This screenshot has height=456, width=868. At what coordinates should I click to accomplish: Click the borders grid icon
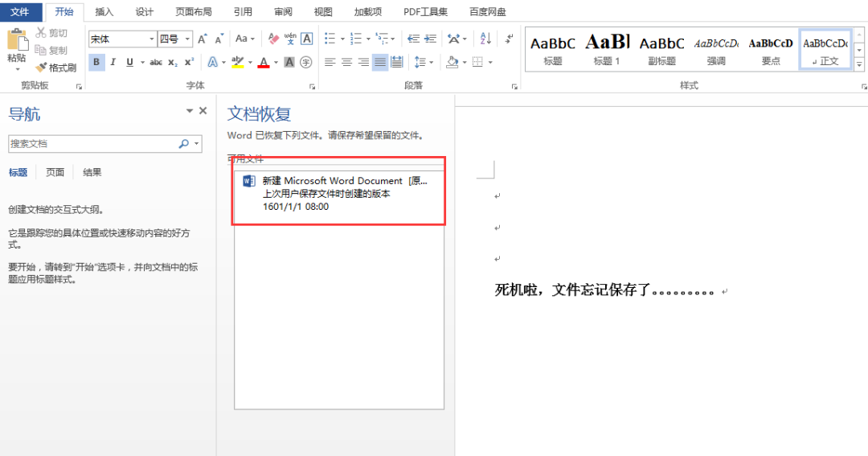[477, 63]
